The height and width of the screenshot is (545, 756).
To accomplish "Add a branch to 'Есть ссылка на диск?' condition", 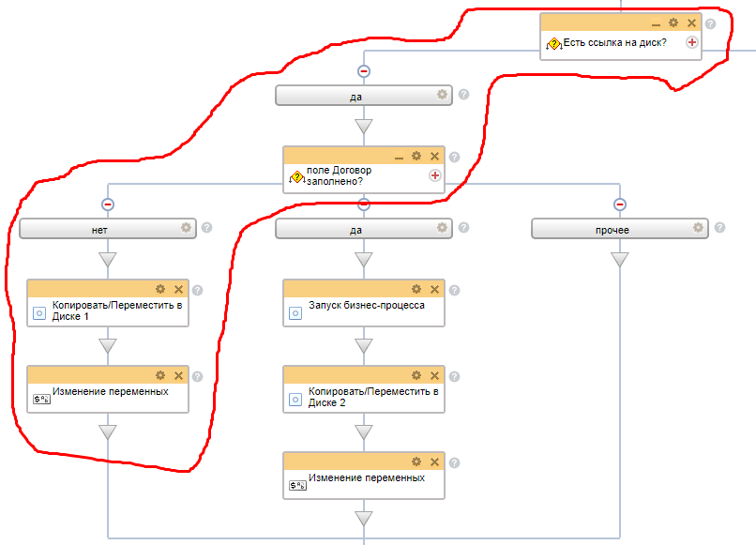I will click(692, 42).
